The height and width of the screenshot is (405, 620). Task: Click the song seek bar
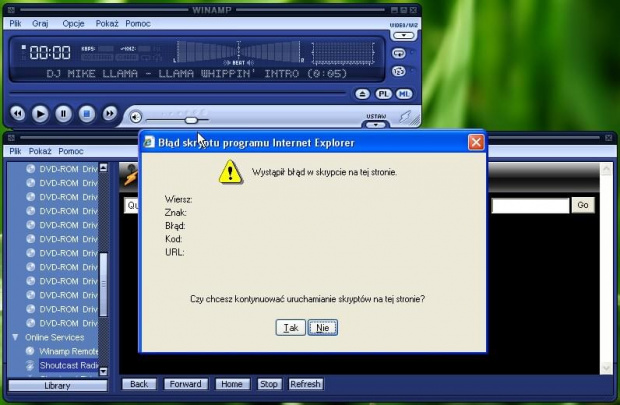[x=177, y=93]
